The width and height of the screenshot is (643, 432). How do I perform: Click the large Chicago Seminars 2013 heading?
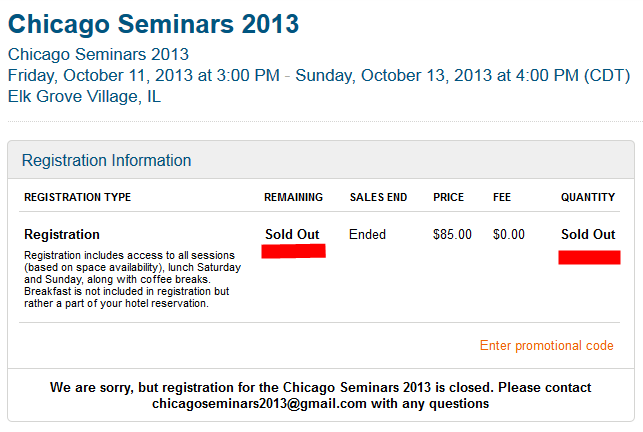[153, 23]
